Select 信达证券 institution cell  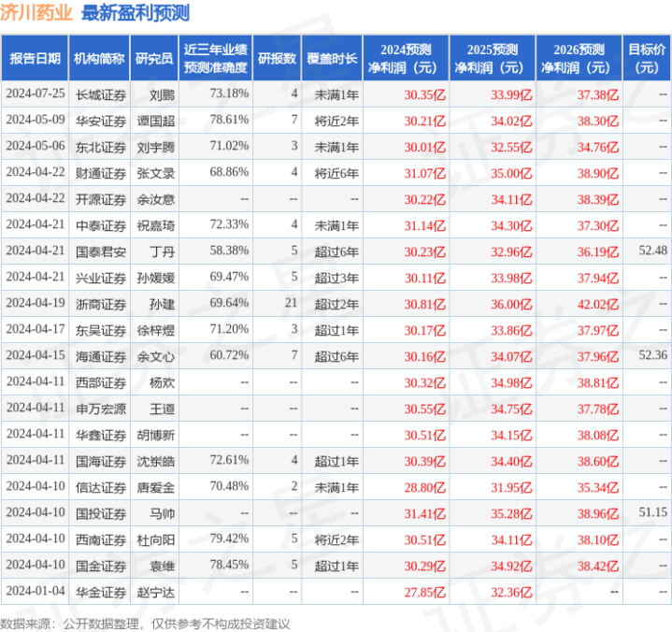pos(101,487)
